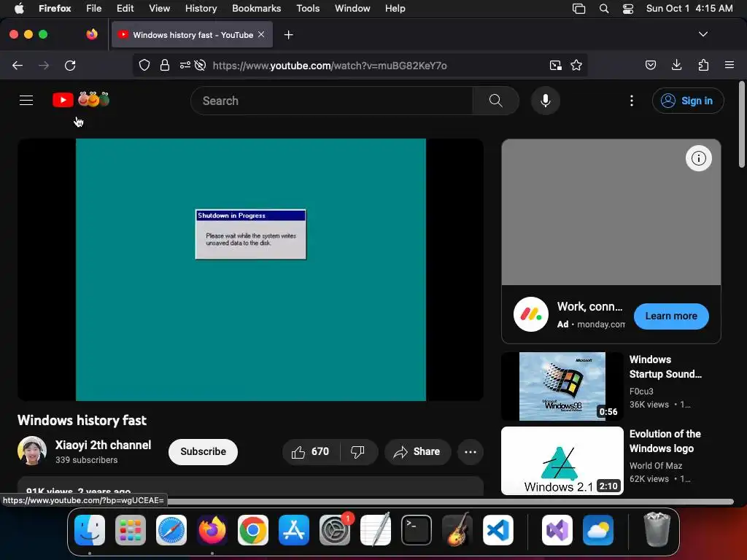Open the File menu

tap(93, 9)
